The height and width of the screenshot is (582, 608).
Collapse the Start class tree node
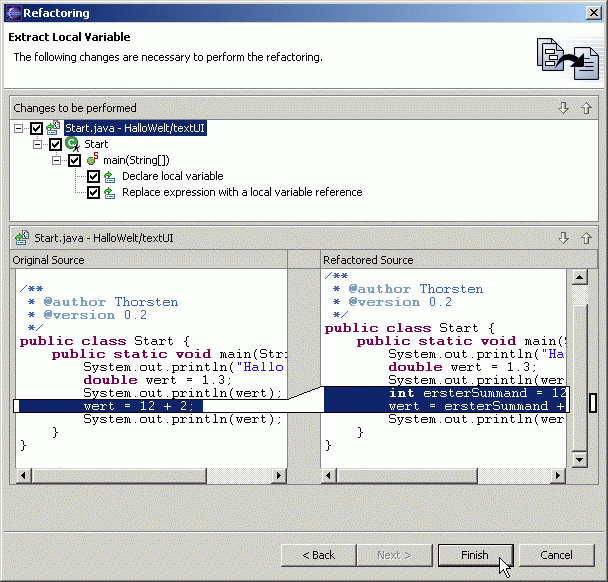point(38,144)
